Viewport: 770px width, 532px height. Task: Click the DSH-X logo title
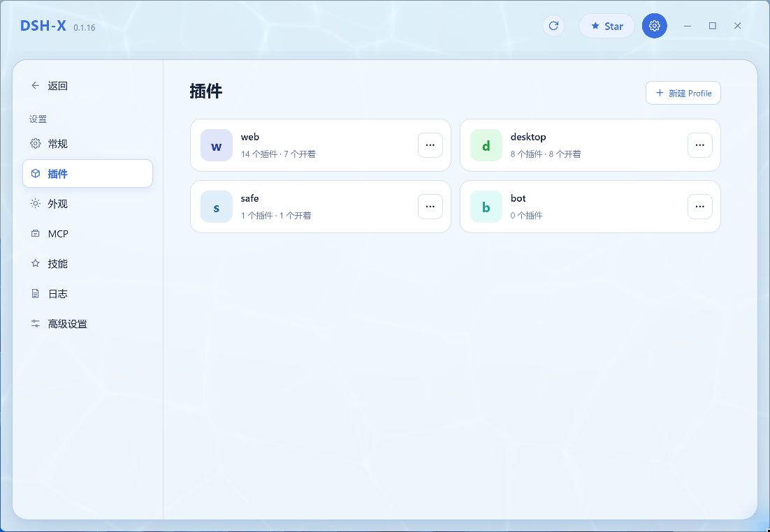[43, 26]
